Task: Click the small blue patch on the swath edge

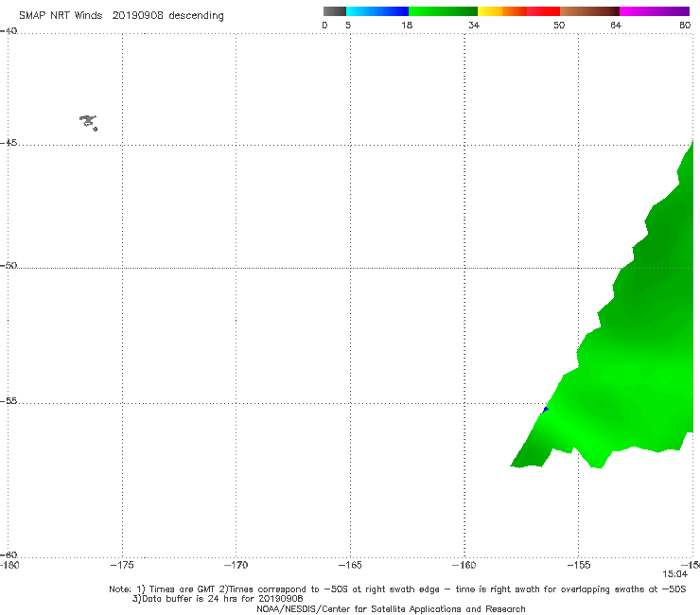Action: [545, 410]
